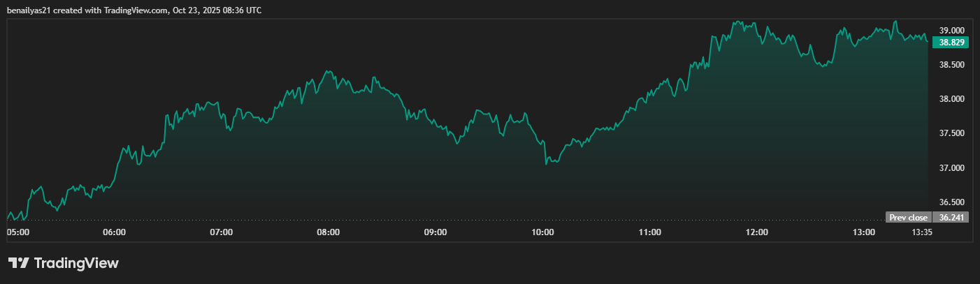Image resolution: width=980 pixels, height=284 pixels.
Task: Click the 09:00 time axis label
Action: [435, 232]
